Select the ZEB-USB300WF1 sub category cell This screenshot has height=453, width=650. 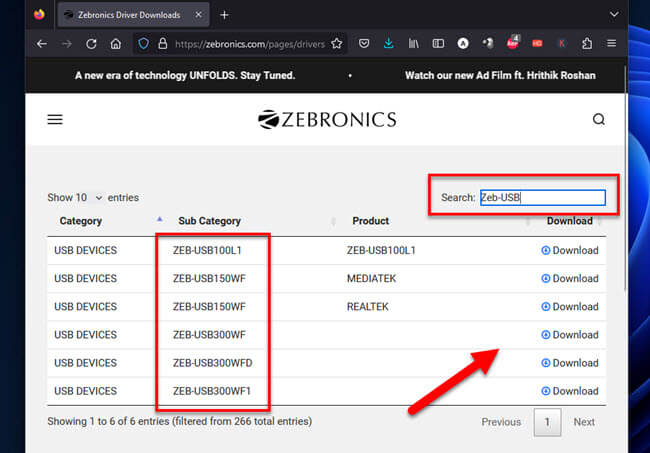(x=212, y=391)
